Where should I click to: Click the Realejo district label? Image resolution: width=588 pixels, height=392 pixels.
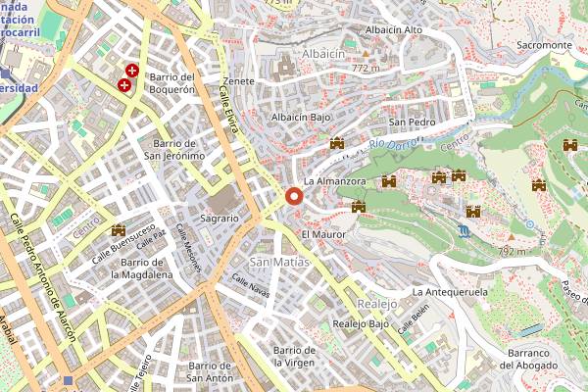[x=377, y=304]
